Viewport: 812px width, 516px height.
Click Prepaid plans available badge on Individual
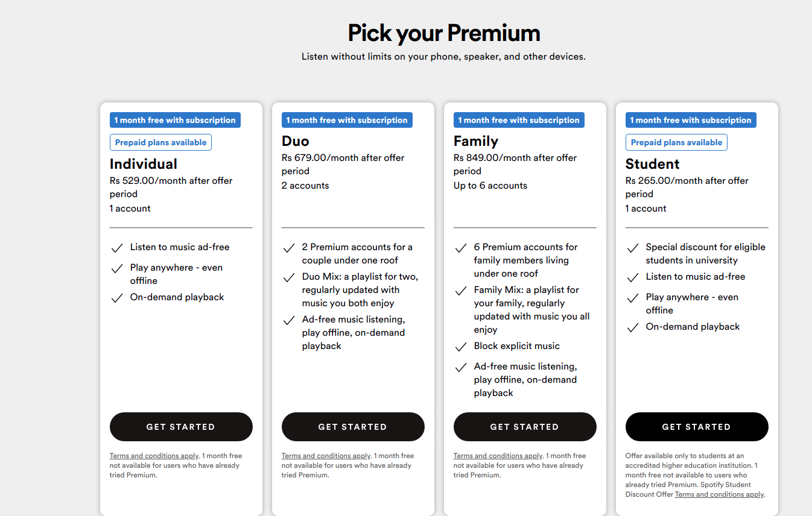[x=160, y=142]
